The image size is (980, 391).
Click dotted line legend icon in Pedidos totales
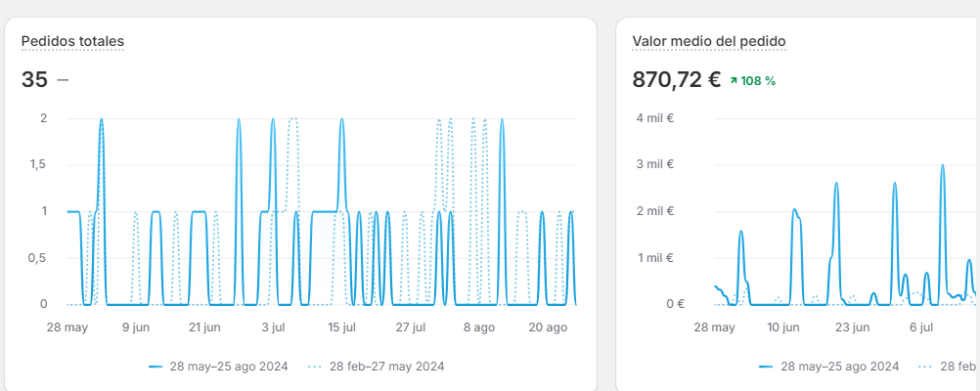coord(315,367)
